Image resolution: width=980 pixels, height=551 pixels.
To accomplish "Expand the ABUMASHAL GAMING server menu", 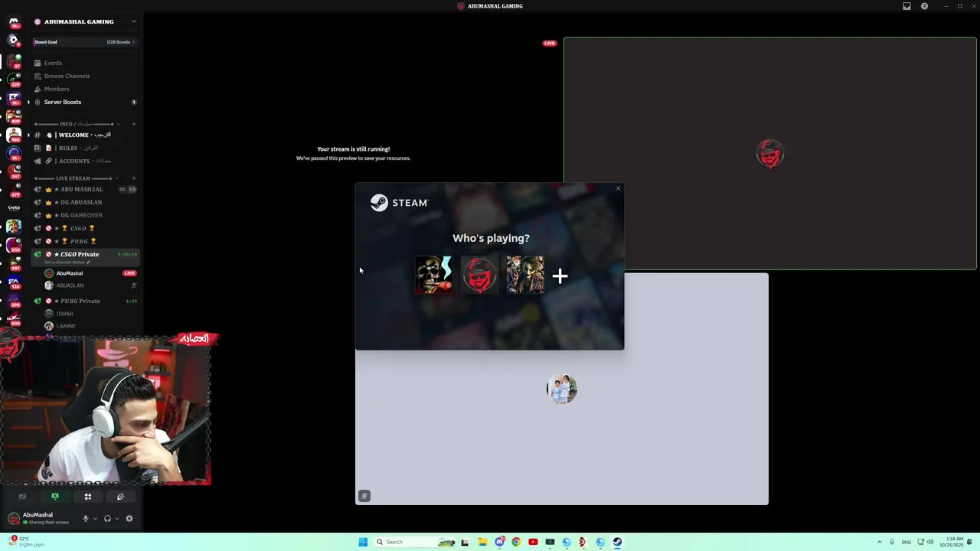I will pyautogui.click(x=133, y=21).
